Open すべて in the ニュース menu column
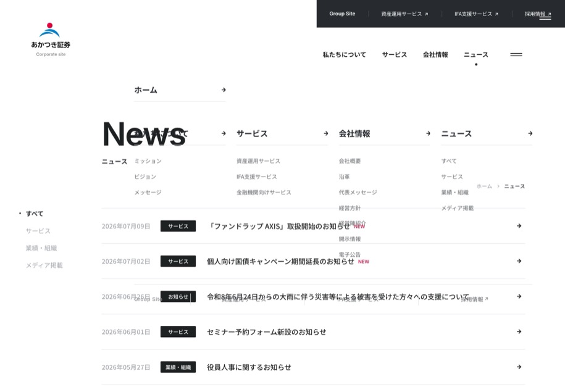Viewport: 565px width, 392px height. tap(449, 161)
